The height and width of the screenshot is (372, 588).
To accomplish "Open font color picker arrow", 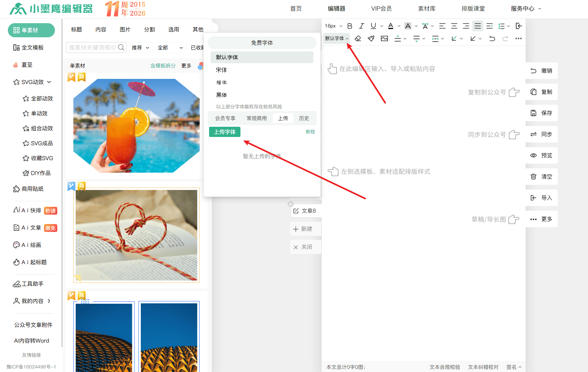I will point(399,26).
